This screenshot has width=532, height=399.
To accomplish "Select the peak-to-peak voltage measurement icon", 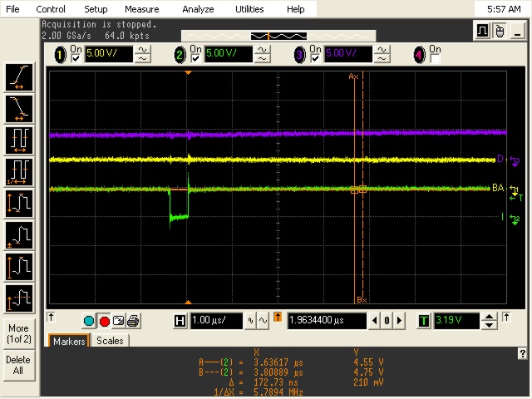I will [x=19, y=203].
